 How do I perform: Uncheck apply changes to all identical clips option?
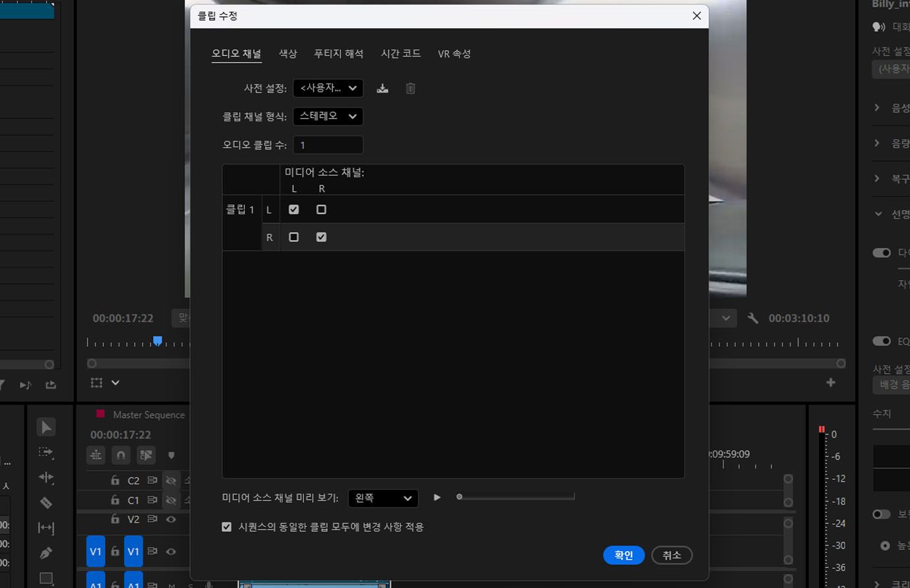tap(226, 527)
